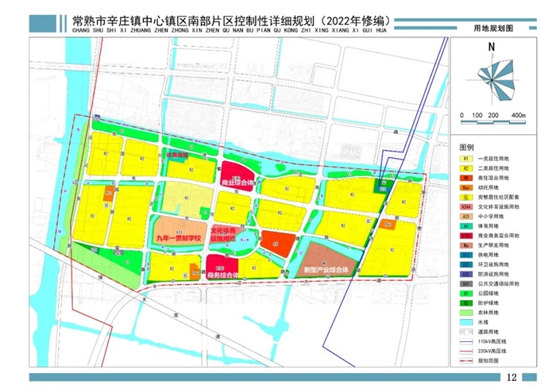
Task: Click the 新型产业综合体 parcel label
Action: [x=326, y=271]
